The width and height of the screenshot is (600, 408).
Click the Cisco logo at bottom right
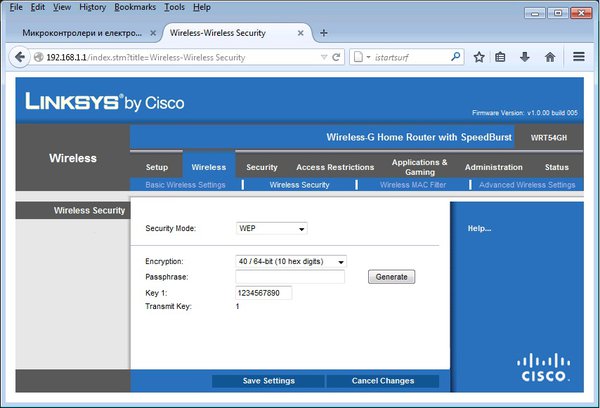tap(543, 367)
